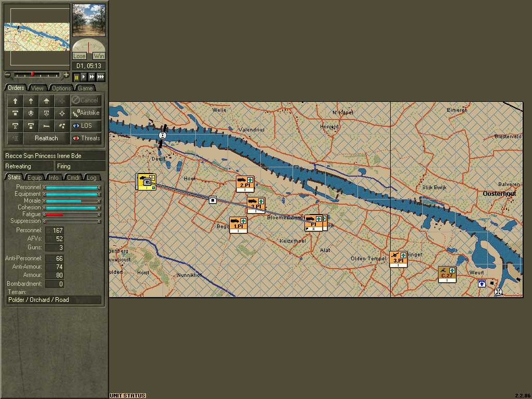Open the Orders tab
Screen dimensions: 532x399
(x=16, y=88)
